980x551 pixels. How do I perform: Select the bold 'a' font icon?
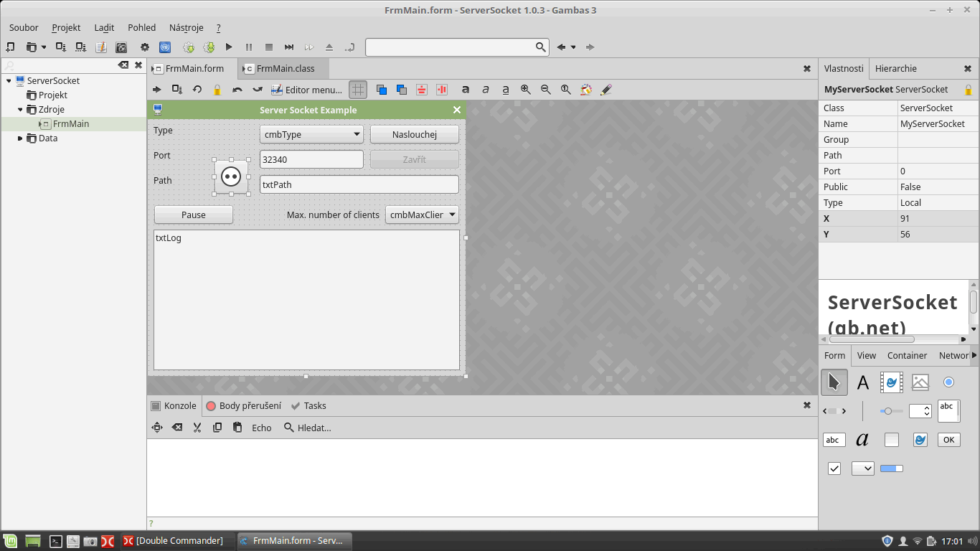466,90
